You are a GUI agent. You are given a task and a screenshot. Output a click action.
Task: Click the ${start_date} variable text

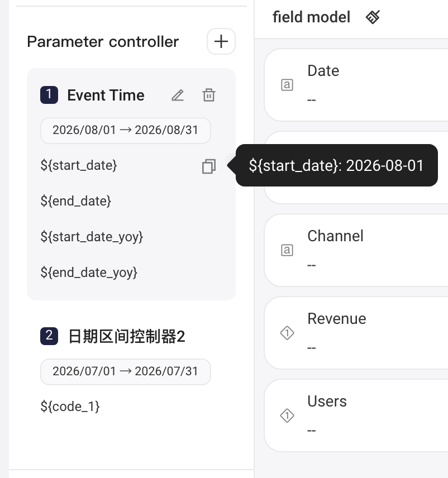tap(79, 165)
